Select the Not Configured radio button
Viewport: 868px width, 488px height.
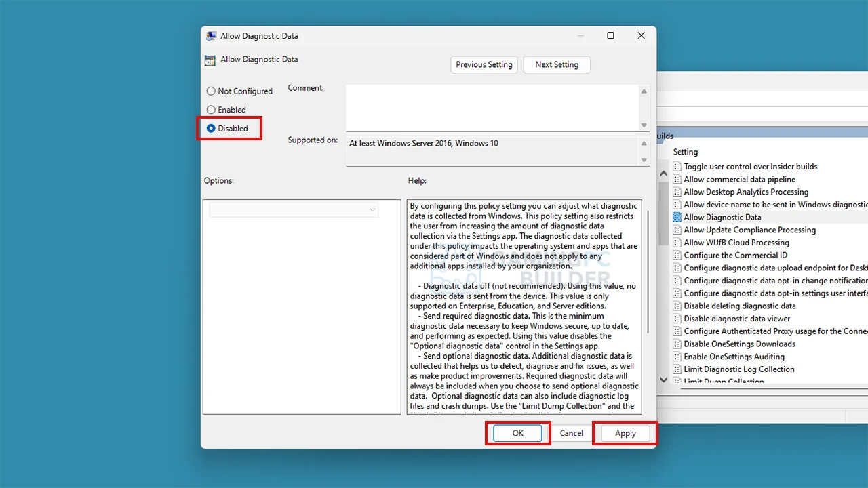point(211,91)
